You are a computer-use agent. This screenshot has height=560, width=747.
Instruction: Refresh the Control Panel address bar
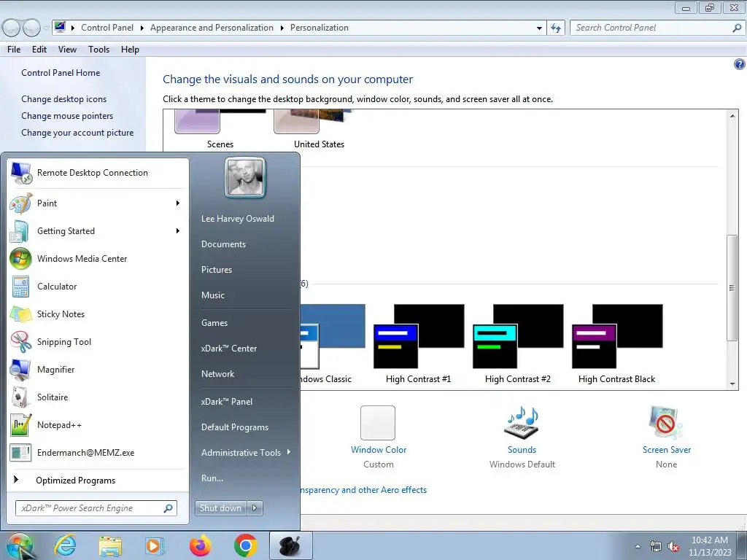[556, 28]
